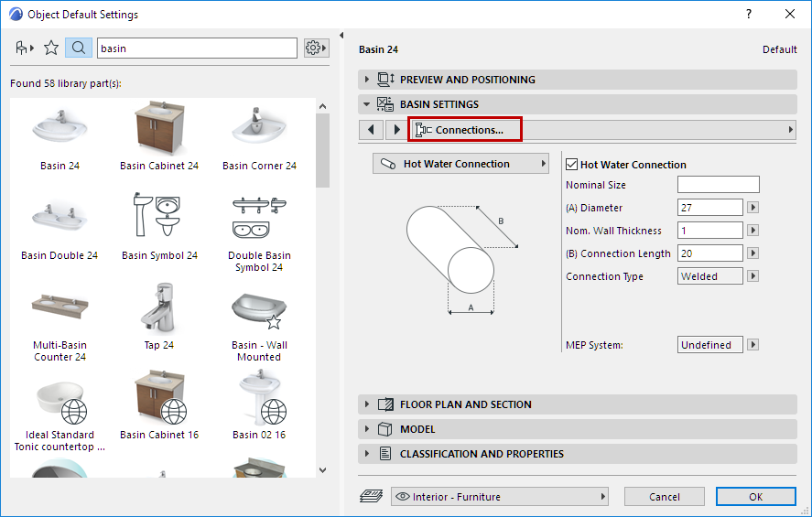Click the Basin Settings panel icon
This screenshot has height=517, width=812.
pos(385,104)
